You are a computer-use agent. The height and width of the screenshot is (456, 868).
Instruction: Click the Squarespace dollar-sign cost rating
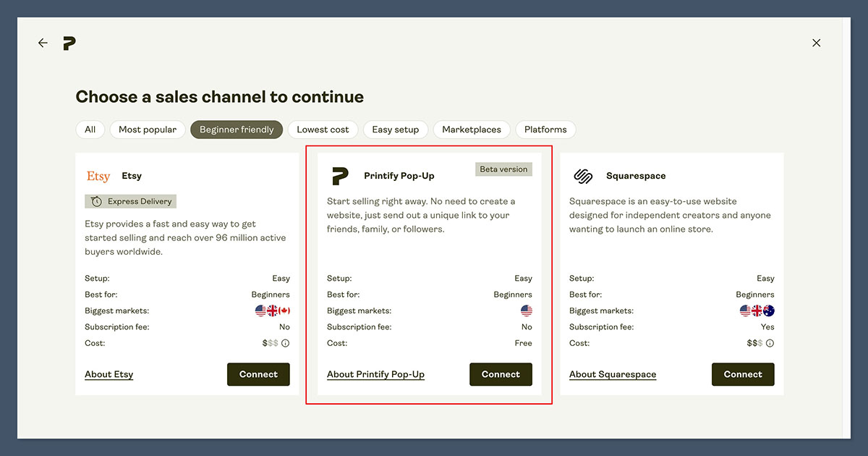(x=755, y=344)
